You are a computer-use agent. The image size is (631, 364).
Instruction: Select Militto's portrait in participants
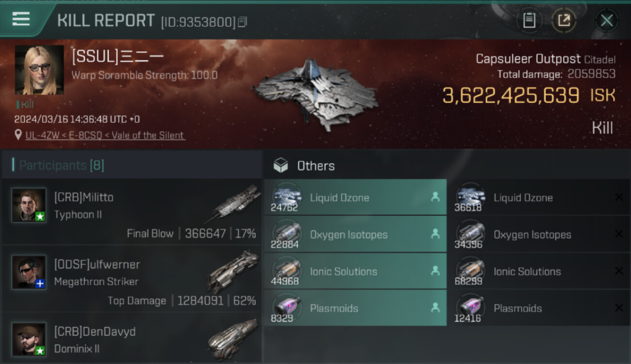tap(29, 205)
